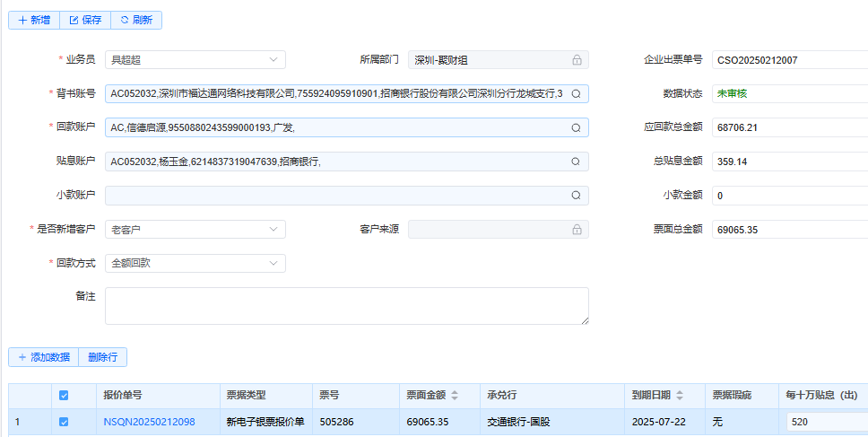Click the 每十万贴息 input showing 520
Viewport: 868px width, 437px height.
[x=827, y=422]
